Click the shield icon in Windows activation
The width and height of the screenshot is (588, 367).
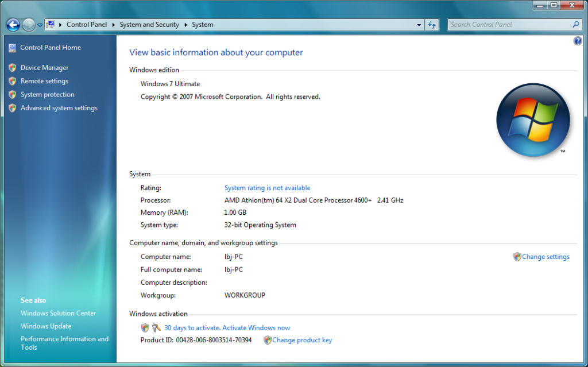click(145, 328)
